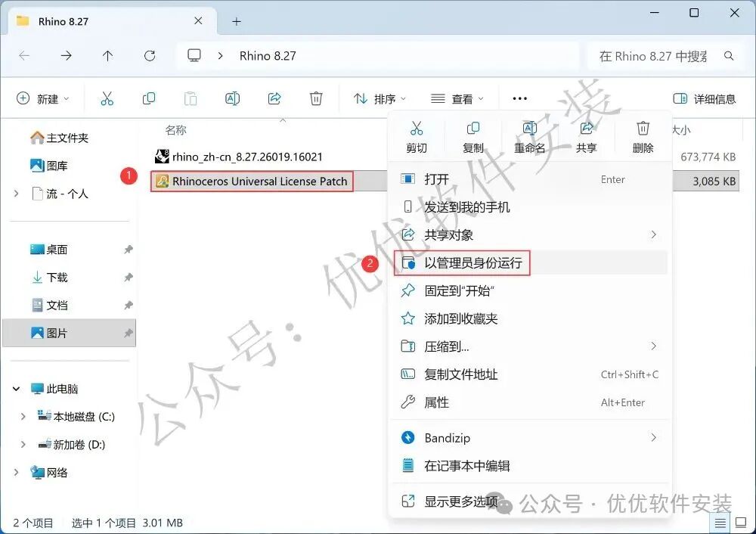Click 删除 in the context menu

643,138
